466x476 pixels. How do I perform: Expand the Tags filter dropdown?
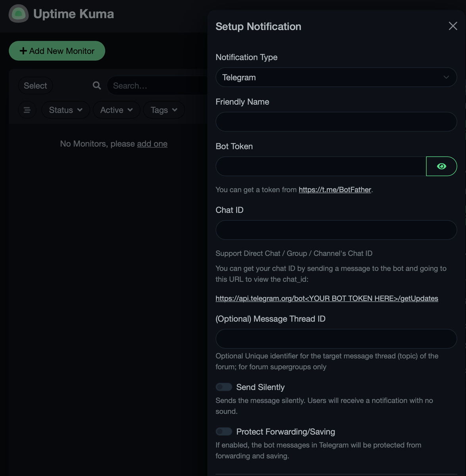point(164,110)
